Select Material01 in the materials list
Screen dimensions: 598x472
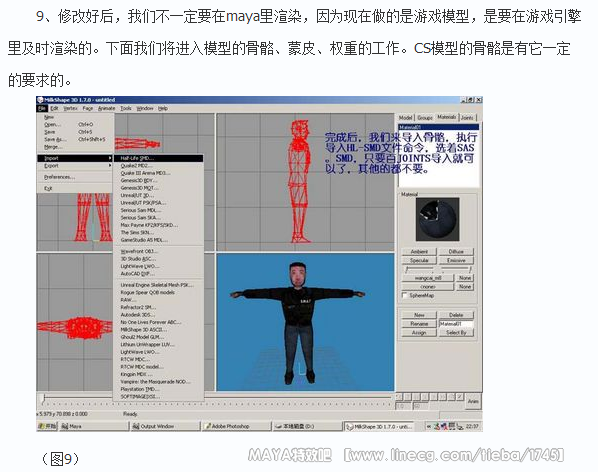pyautogui.click(x=438, y=127)
